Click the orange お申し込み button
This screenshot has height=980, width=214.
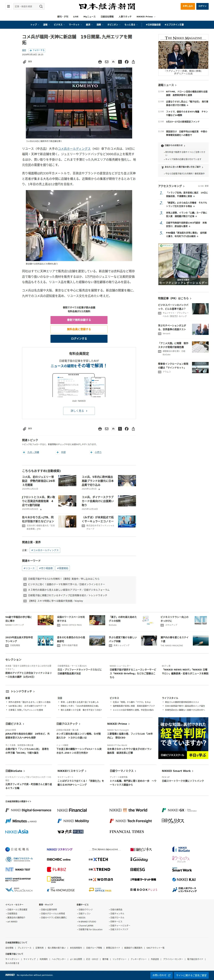188,6
